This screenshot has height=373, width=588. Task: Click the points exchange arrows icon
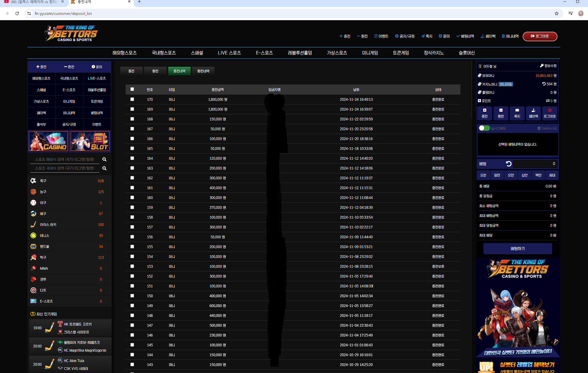click(548, 101)
